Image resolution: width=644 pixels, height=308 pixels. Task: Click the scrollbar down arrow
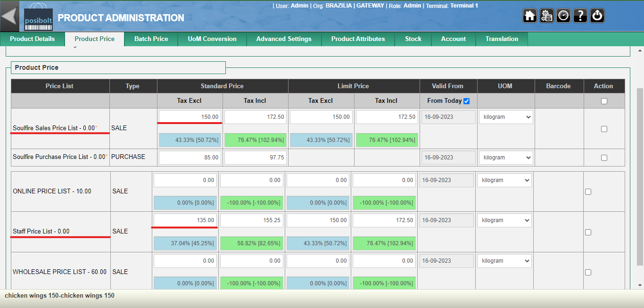click(x=640, y=285)
